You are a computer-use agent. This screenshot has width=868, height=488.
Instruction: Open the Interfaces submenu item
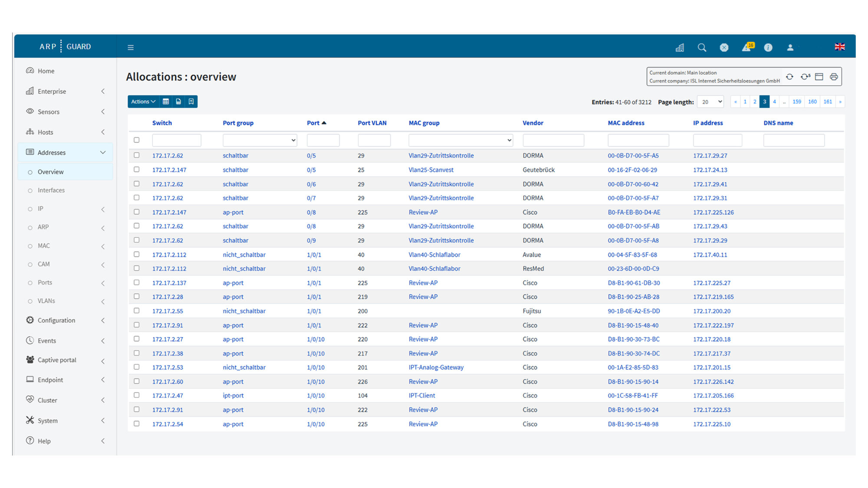[51, 190]
